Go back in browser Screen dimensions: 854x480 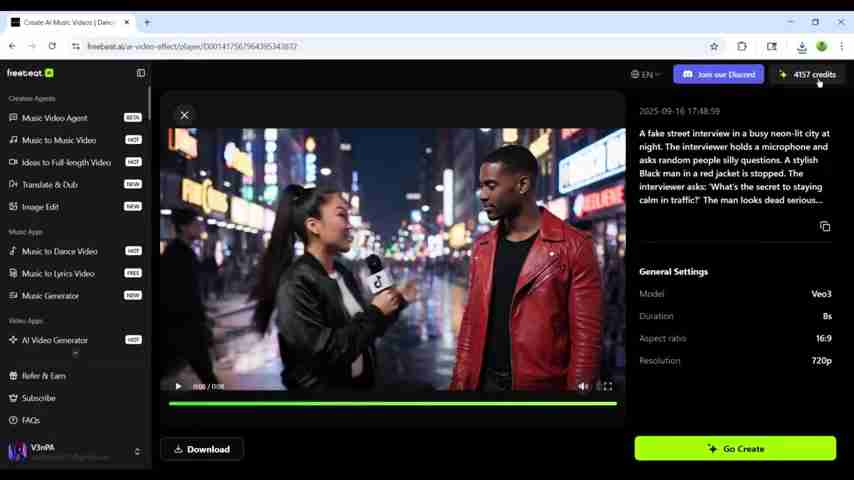pyautogui.click(x=12, y=46)
